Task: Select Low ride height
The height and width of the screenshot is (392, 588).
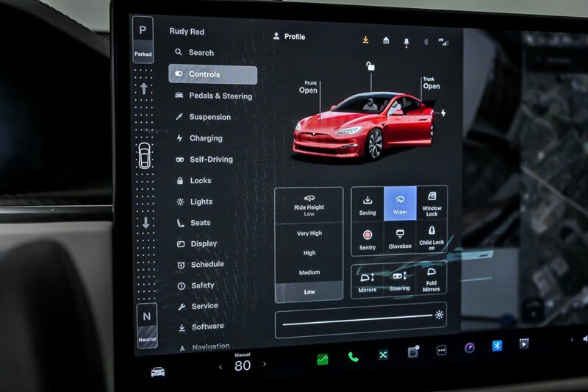Action: click(309, 291)
